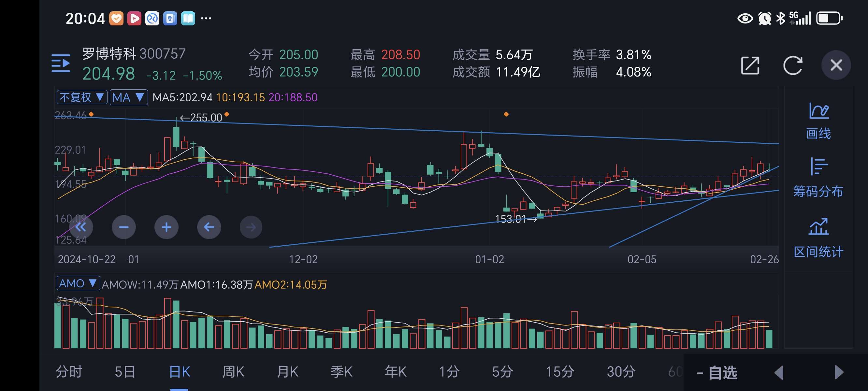Remove stock via 自选 watchlist button

717,373
